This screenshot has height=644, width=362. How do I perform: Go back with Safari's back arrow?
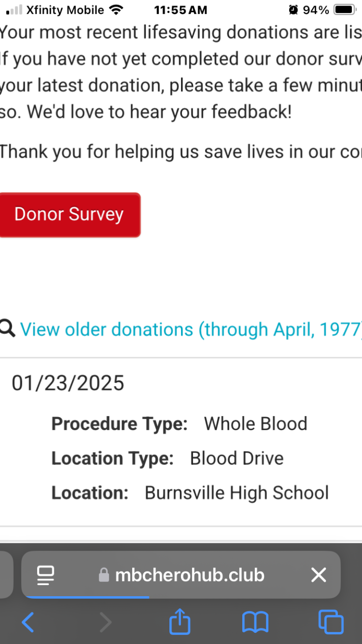point(28,623)
